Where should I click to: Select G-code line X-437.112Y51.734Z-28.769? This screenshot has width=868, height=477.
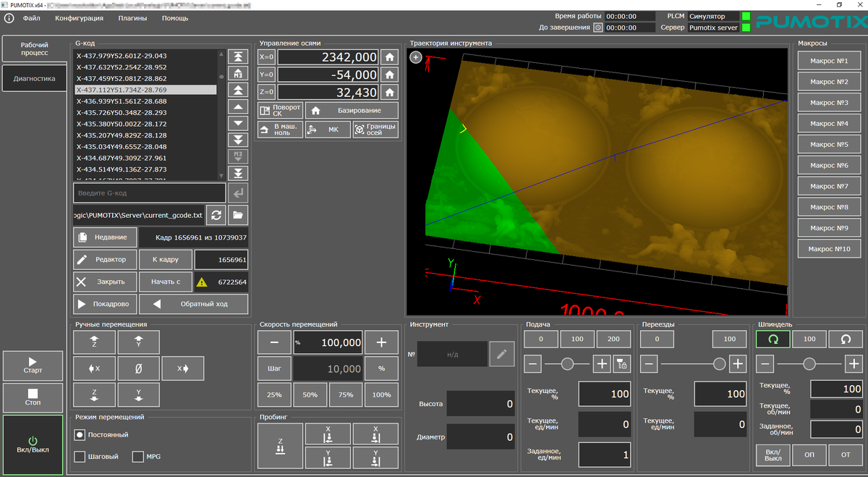point(145,90)
